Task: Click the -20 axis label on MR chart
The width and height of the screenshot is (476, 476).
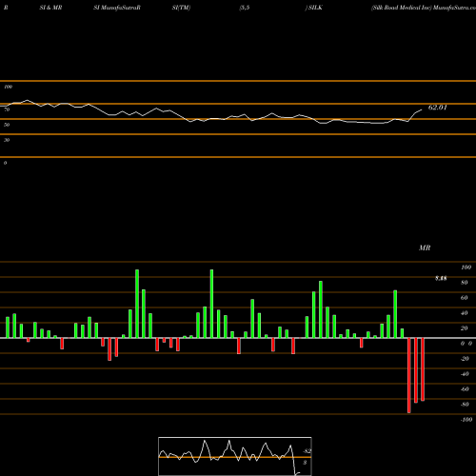Action: [465, 359]
